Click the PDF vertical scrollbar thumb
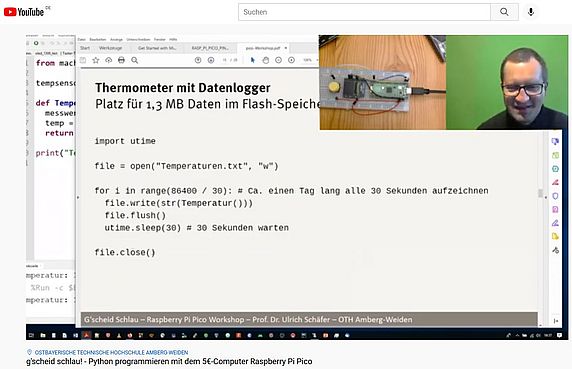Viewport: 572px width, 369px height. [x=540, y=193]
